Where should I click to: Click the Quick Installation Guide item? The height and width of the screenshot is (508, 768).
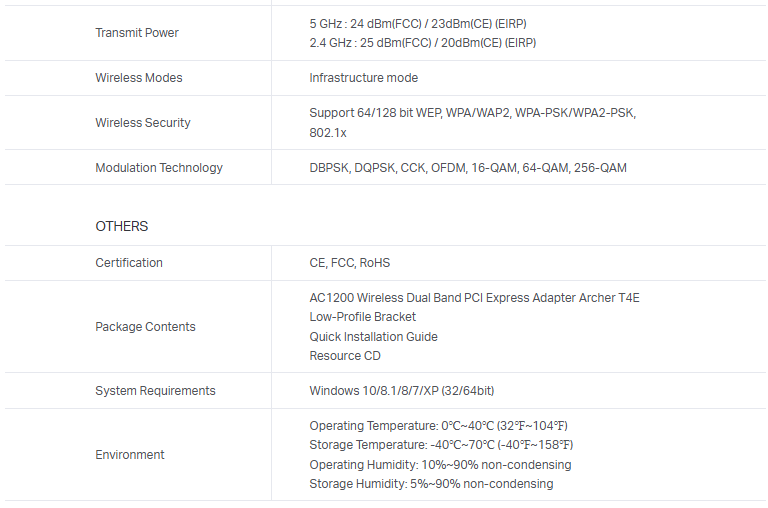(x=374, y=337)
